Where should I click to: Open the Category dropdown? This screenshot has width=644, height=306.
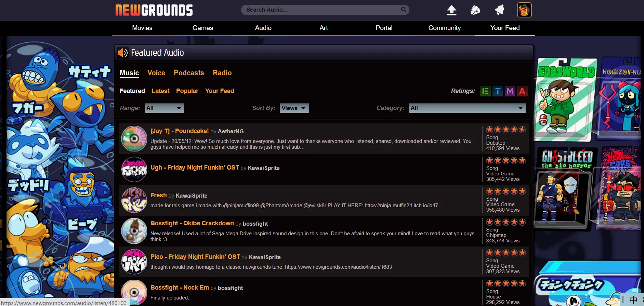[467, 108]
